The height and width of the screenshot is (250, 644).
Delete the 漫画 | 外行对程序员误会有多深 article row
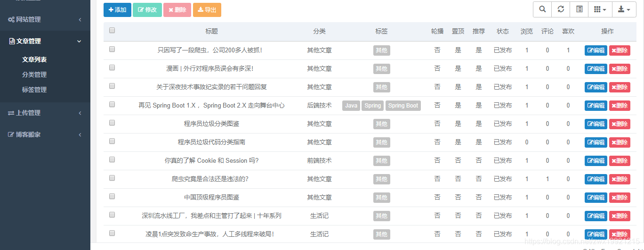click(x=620, y=69)
